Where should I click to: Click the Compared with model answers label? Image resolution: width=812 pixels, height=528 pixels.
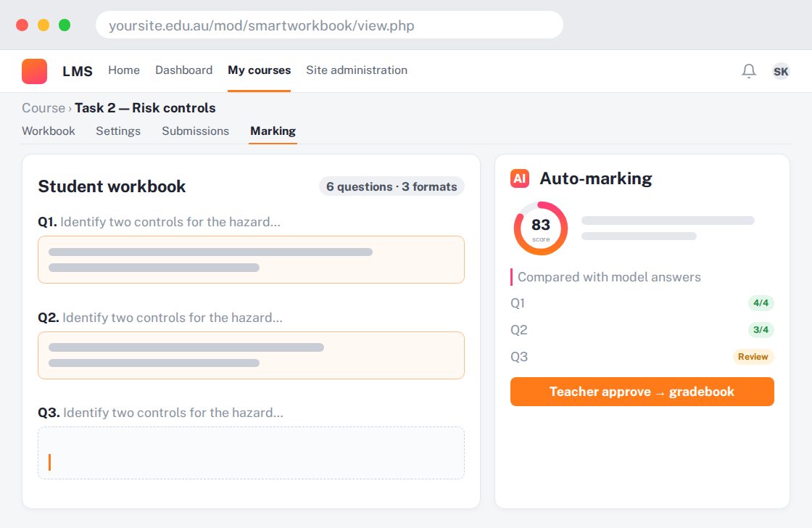click(x=609, y=277)
